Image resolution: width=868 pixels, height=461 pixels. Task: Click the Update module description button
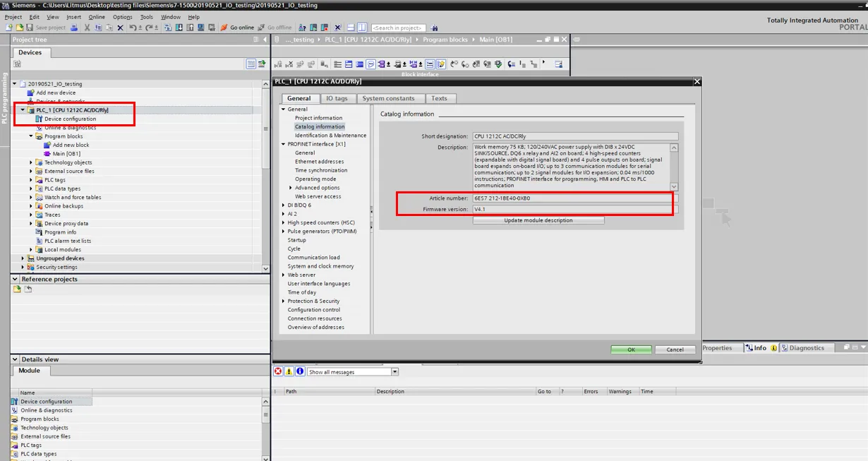pyautogui.click(x=538, y=220)
